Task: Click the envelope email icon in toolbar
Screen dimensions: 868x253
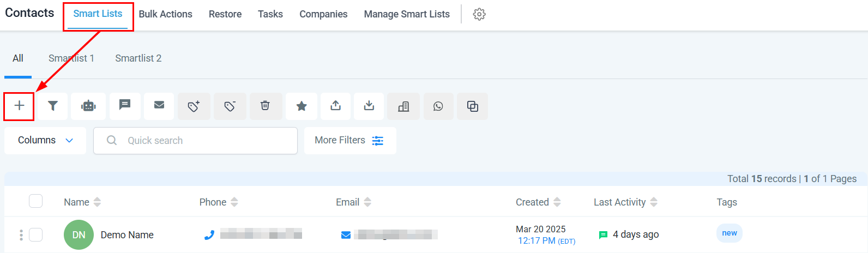Action: [x=159, y=105]
